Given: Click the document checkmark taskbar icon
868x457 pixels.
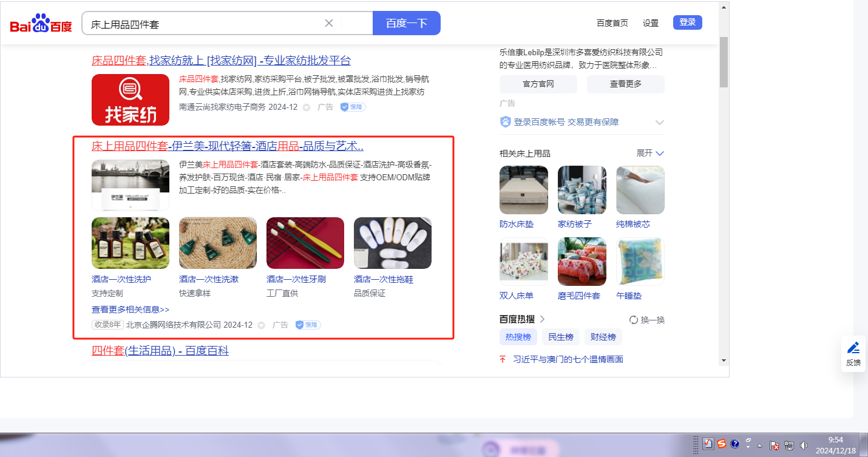Looking at the screenshot, I should coord(708,444).
